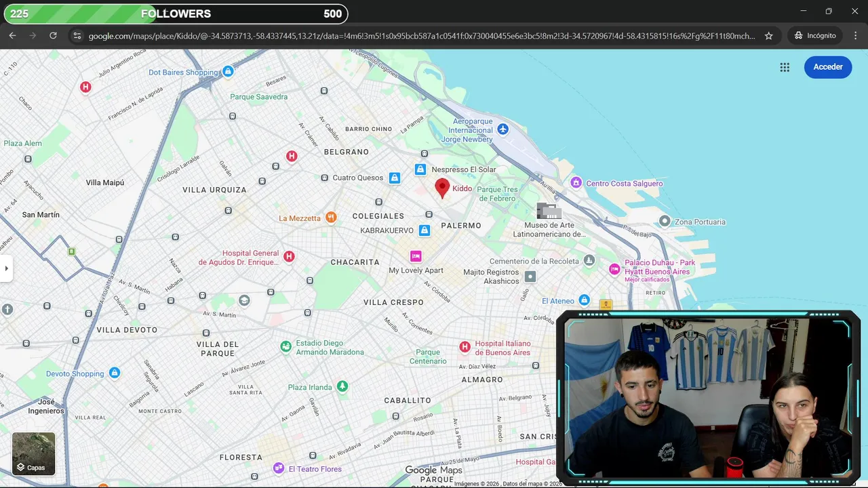The width and height of the screenshot is (868, 488).
Task: Select El Teatro Flores marker
Action: [278, 468]
